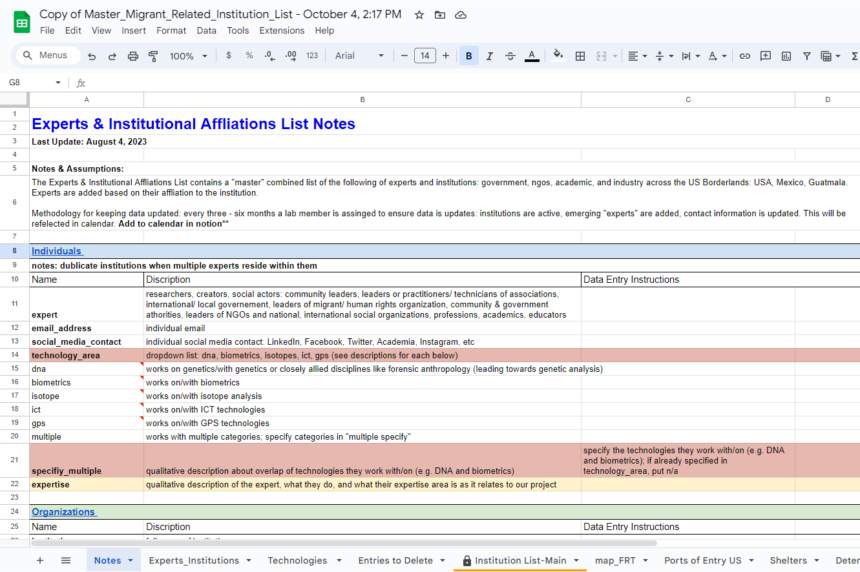
Task: Insert a chart
Action: point(786,56)
